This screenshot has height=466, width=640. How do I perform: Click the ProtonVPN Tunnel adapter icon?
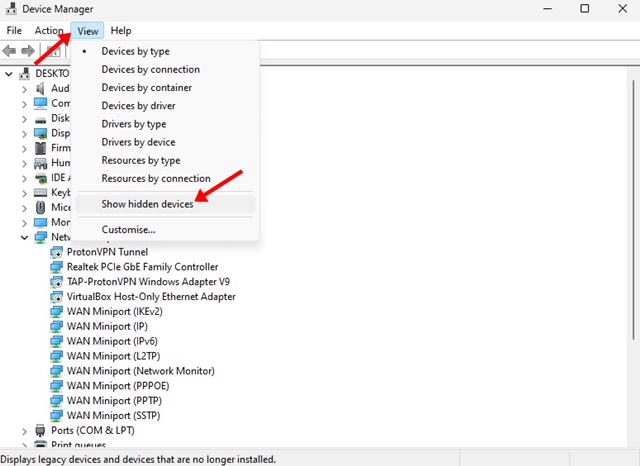(x=57, y=252)
